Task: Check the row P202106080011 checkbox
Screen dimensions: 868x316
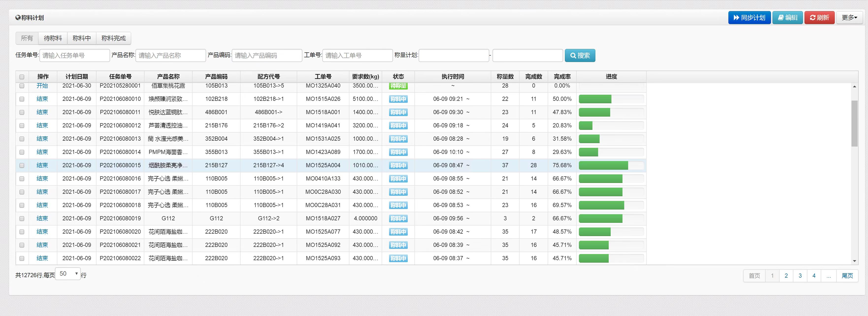Action: [22, 112]
